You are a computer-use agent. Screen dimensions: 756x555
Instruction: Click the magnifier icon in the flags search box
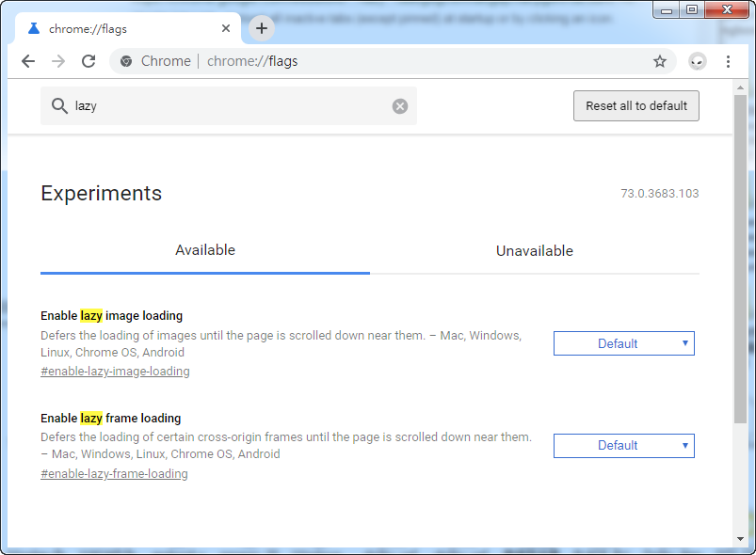pyautogui.click(x=59, y=105)
